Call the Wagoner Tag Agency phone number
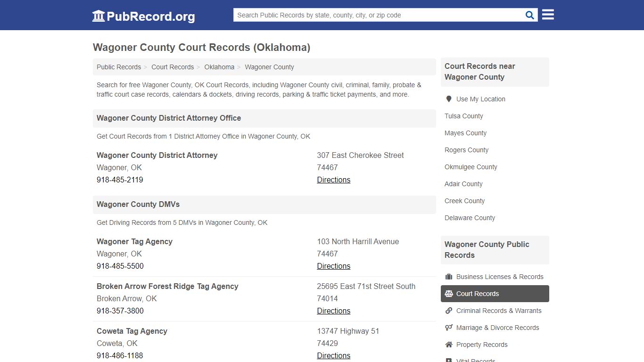The height and width of the screenshot is (362, 644). coord(120,266)
